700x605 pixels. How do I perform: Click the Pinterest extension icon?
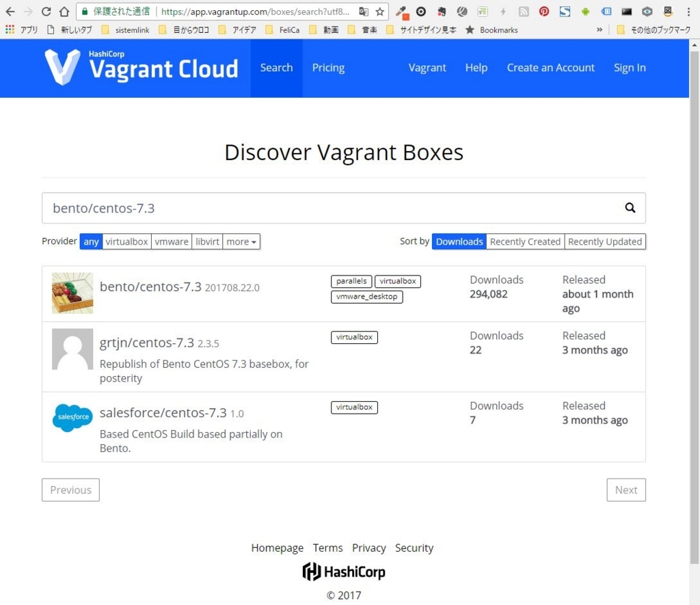point(543,12)
